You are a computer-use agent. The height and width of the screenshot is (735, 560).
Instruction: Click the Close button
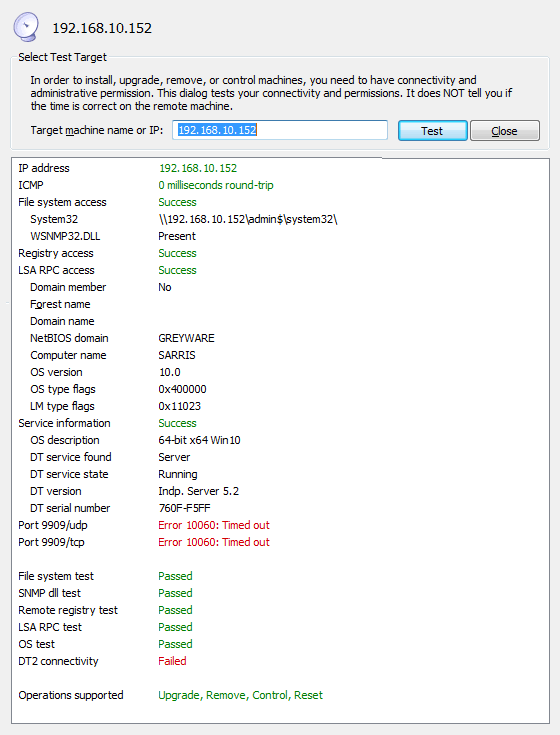[505, 131]
